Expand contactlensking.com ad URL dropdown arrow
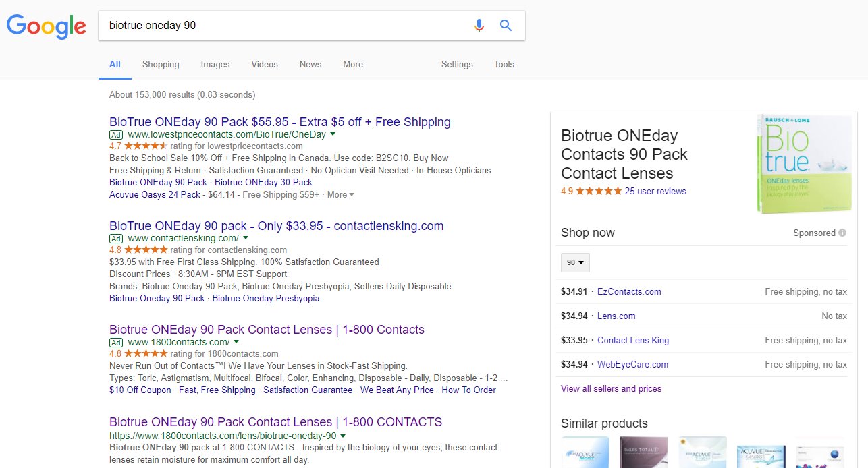This screenshot has height=468, width=868. click(x=246, y=238)
